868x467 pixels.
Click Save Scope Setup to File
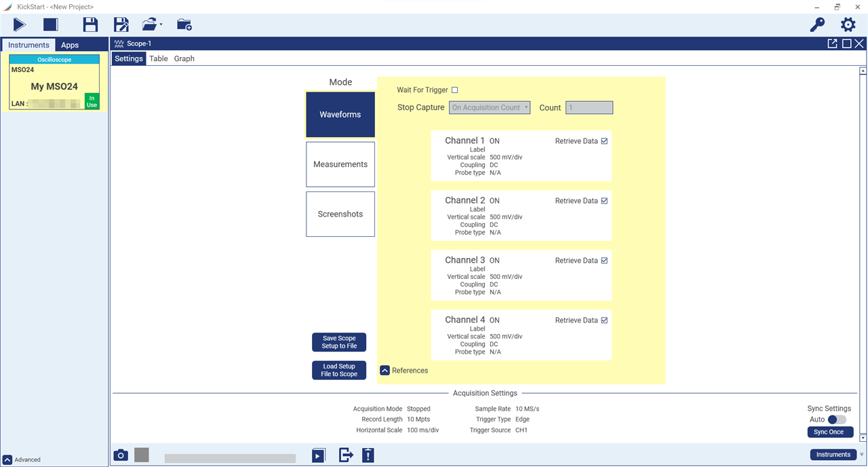(x=339, y=342)
